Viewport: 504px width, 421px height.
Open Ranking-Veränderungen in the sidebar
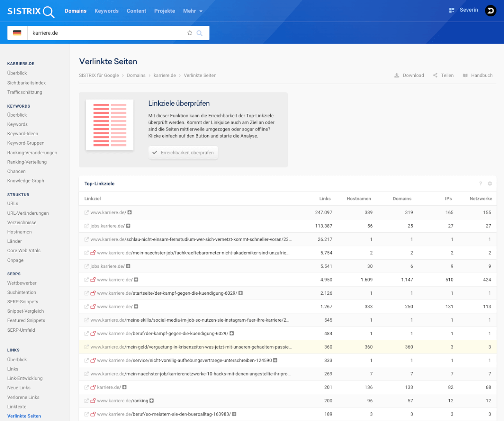tap(32, 153)
